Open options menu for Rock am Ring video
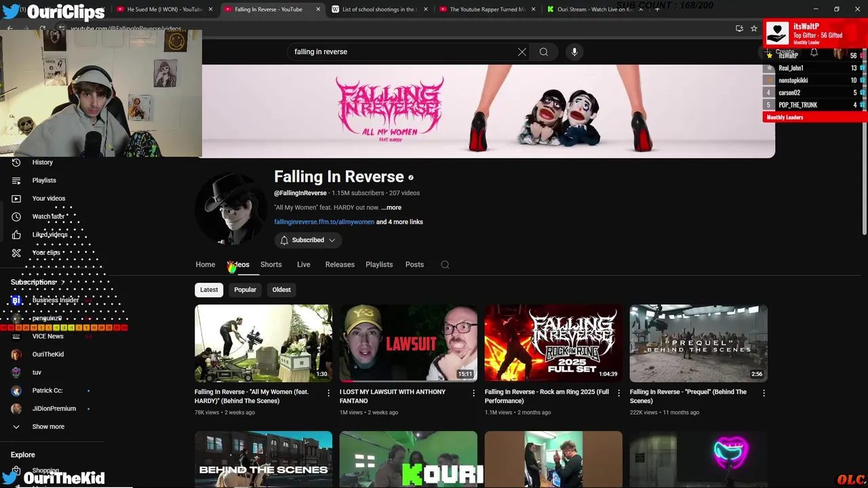The height and width of the screenshot is (488, 868). pos(618,393)
